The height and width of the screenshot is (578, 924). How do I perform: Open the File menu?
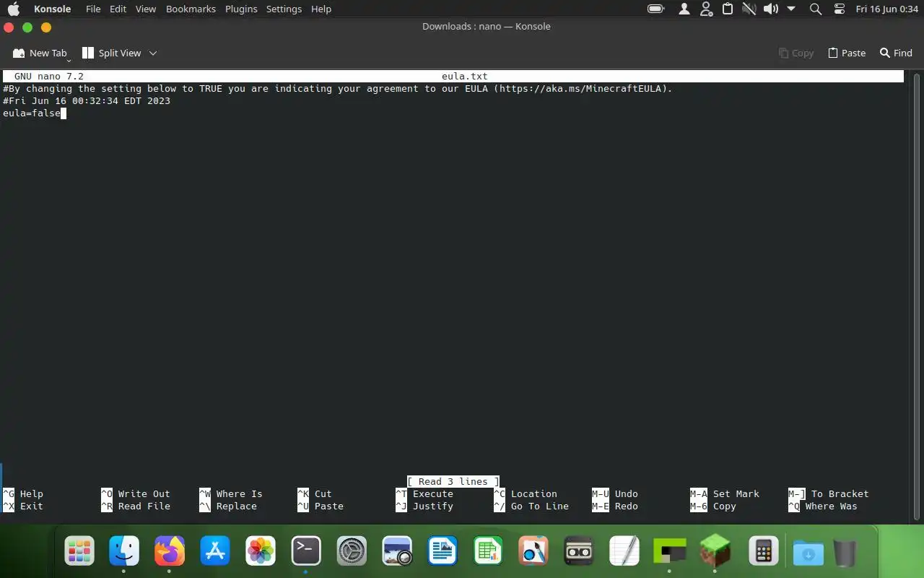pyautogui.click(x=93, y=9)
